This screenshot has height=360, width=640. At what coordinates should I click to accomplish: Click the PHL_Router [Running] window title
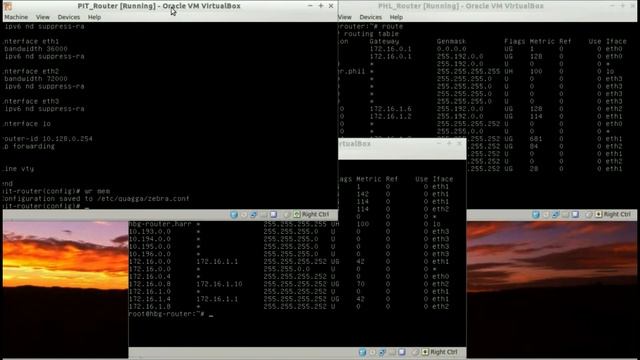click(460, 6)
